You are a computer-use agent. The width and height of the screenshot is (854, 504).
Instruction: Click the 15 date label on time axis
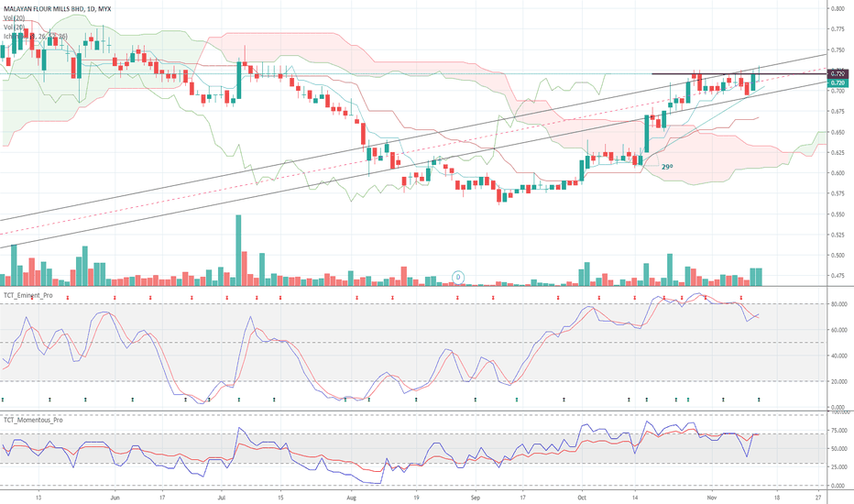pyautogui.click(x=280, y=498)
